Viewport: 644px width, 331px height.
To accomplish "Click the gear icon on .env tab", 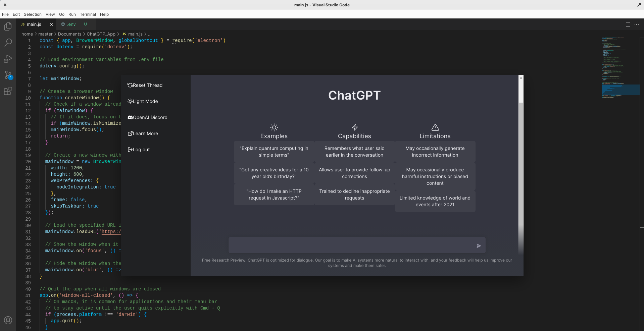I will click(63, 24).
